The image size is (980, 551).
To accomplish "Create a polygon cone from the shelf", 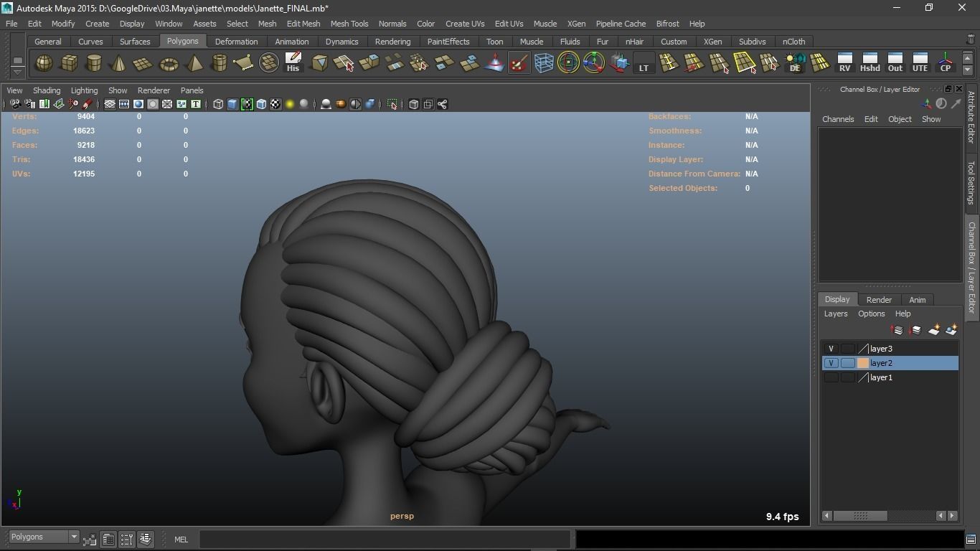I will (x=118, y=63).
